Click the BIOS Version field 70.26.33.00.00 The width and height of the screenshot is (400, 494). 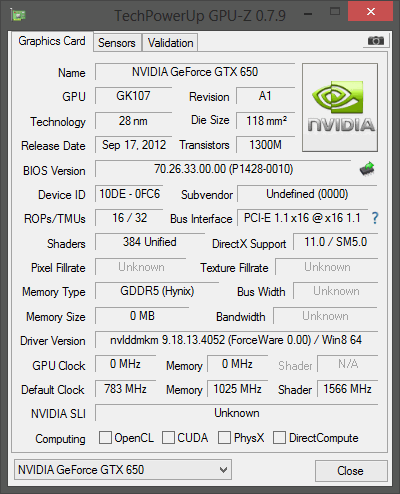point(223,169)
